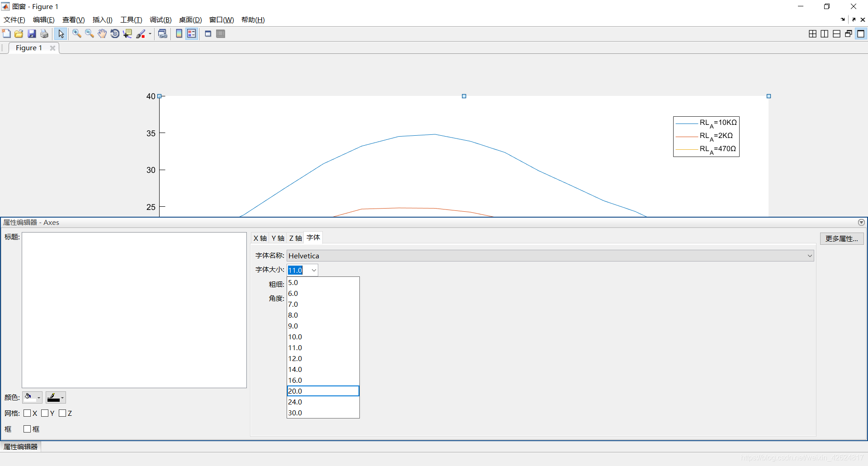Choose font size 20.0 from list
Viewport: 868px width, 466px height.
point(323,391)
